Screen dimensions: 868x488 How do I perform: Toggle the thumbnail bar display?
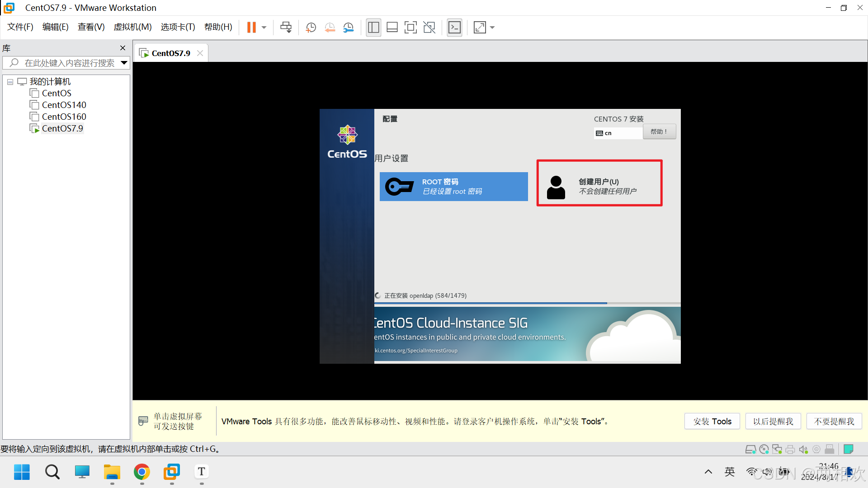(392, 28)
